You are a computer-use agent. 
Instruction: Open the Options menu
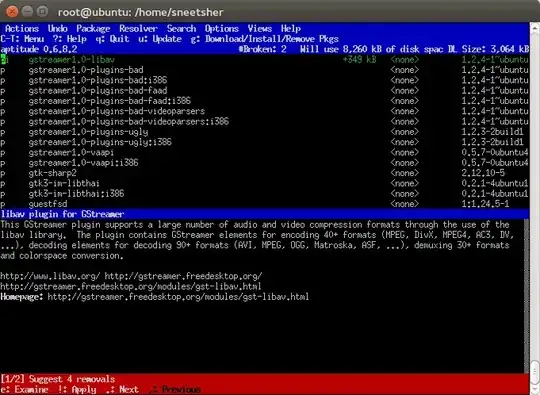point(222,29)
